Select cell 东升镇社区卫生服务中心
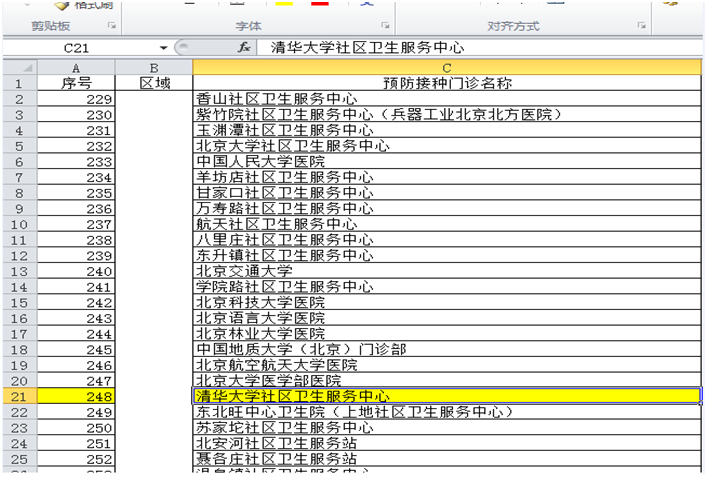The height and width of the screenshot is (478, 720). tap(447, 255)
